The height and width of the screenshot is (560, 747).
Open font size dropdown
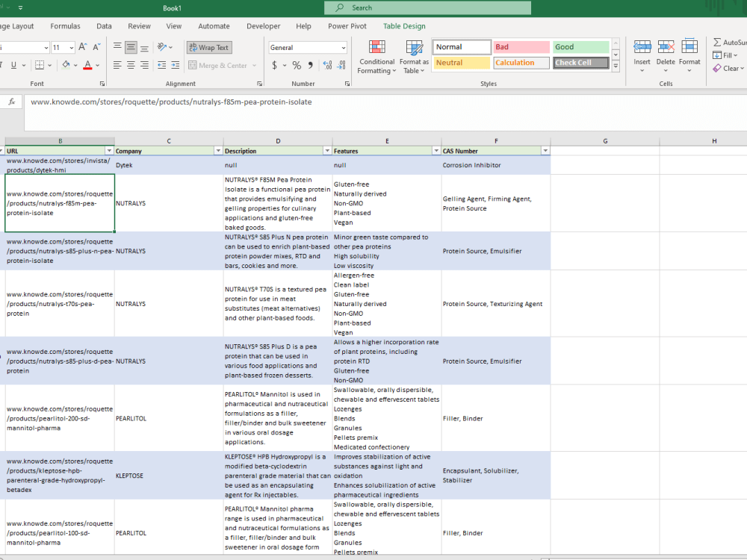(72, 48)
